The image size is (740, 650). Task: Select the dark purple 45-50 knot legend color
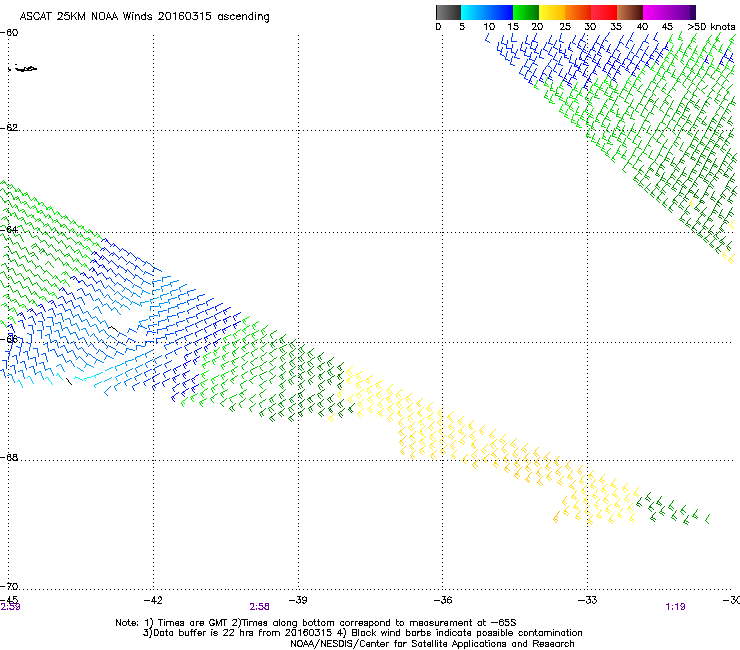coord(682,12)
